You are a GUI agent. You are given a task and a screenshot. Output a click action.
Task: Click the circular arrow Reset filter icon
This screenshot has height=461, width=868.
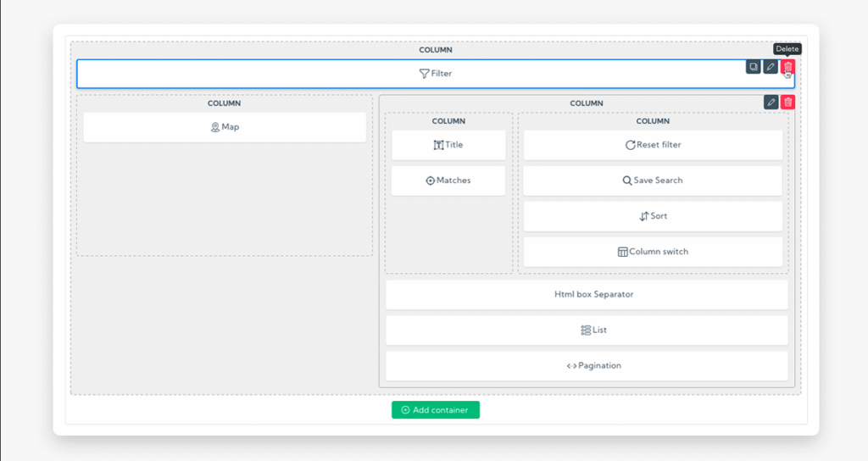click(630, 145)
